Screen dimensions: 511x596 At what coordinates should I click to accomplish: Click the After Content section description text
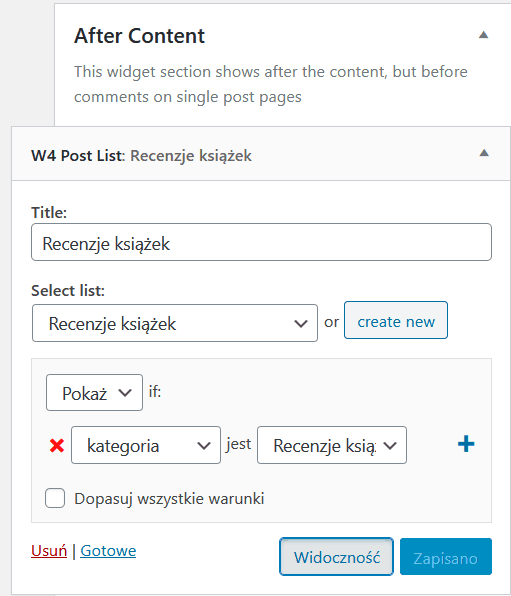tap(271, 84)
